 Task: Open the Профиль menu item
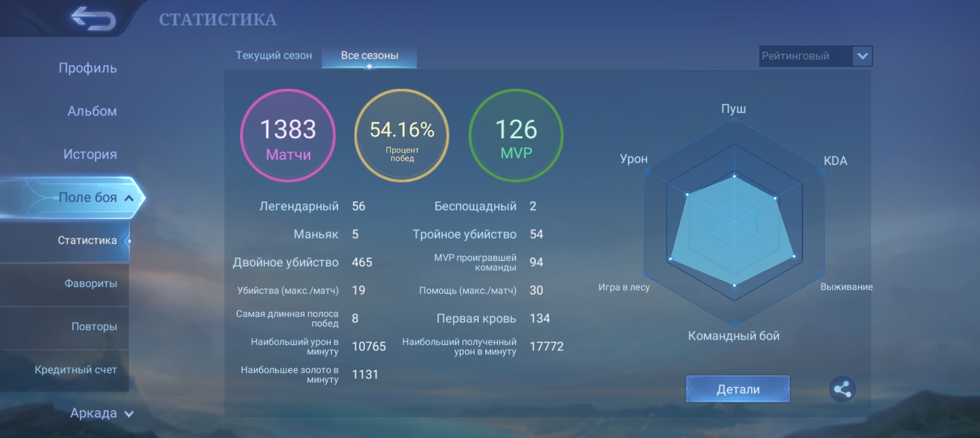[88, 68]
